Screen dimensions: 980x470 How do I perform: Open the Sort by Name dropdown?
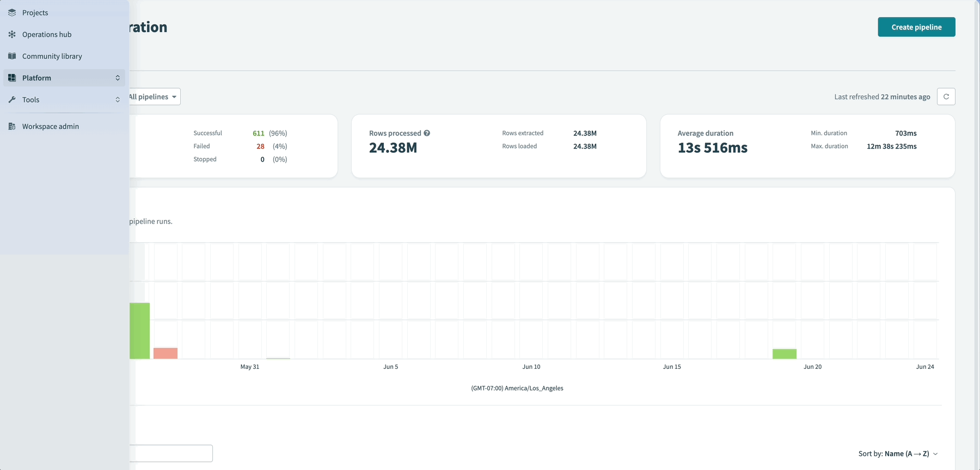(898, 454)
